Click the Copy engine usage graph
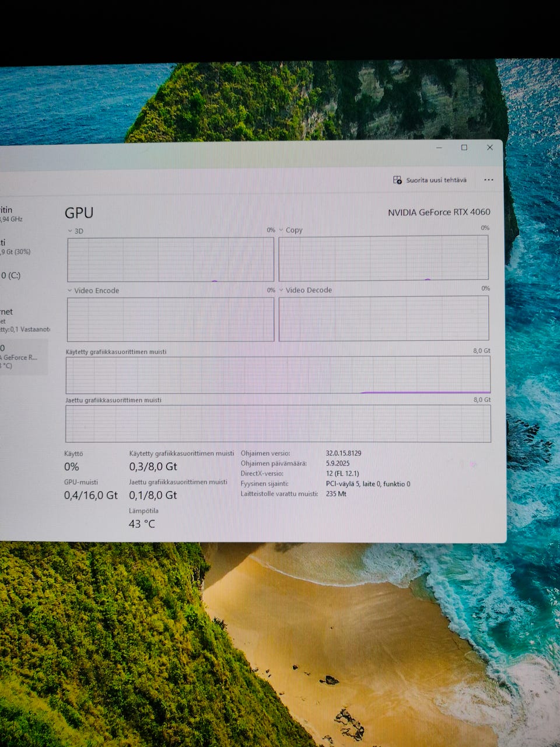 [383, 258]
